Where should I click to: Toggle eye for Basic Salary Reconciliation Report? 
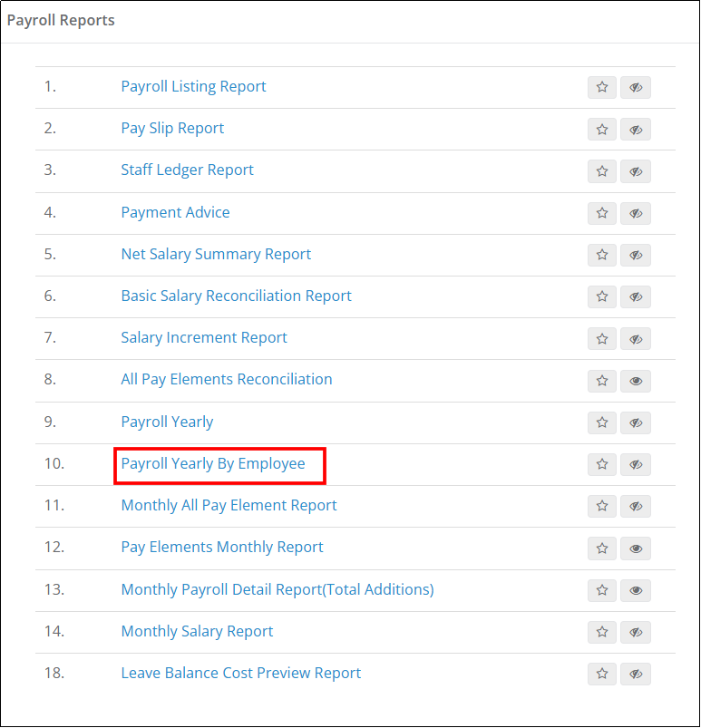(636, 296)
